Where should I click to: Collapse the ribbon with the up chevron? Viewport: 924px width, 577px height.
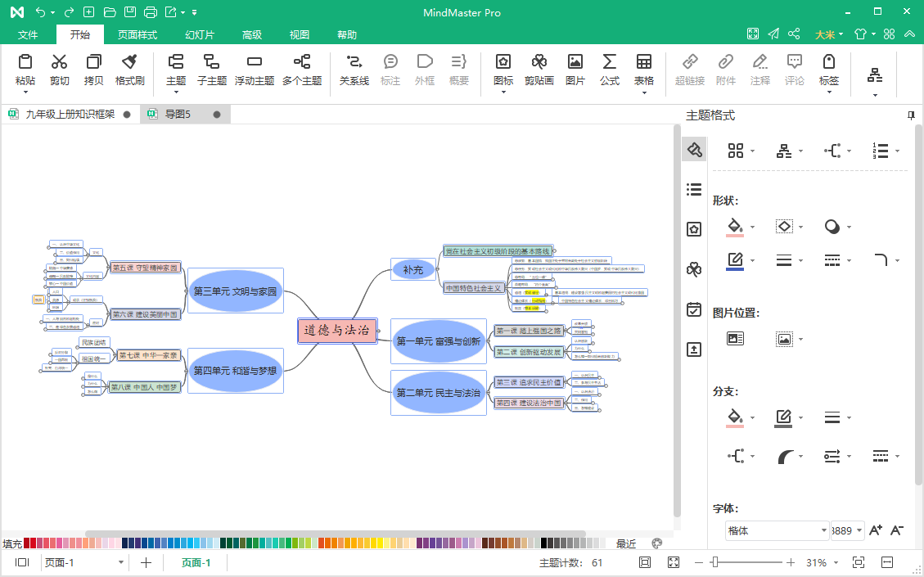pyautogui.click(x=909, y=34)
